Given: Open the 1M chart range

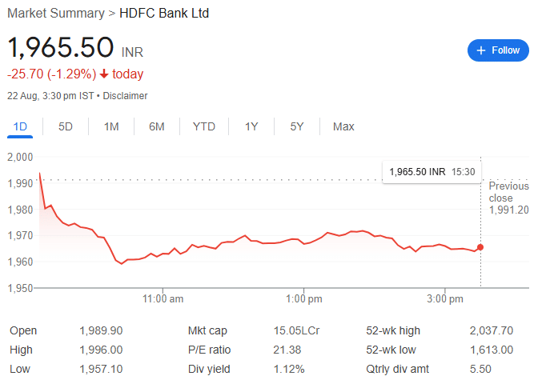Looking at the screenshot, I should (x=111, y=126).
